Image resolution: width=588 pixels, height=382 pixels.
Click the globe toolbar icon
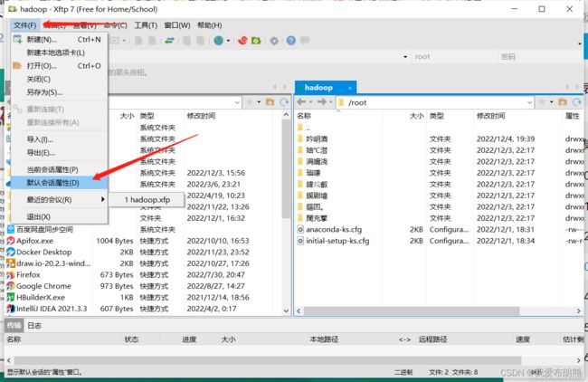click(x=218, y=40)
